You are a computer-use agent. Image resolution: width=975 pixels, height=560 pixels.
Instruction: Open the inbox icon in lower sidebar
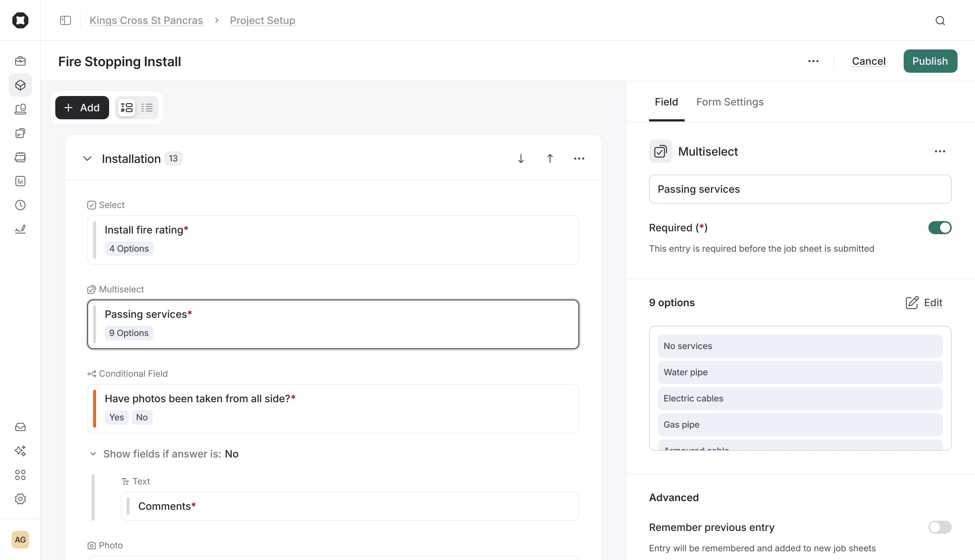click(x=20, y=427)
